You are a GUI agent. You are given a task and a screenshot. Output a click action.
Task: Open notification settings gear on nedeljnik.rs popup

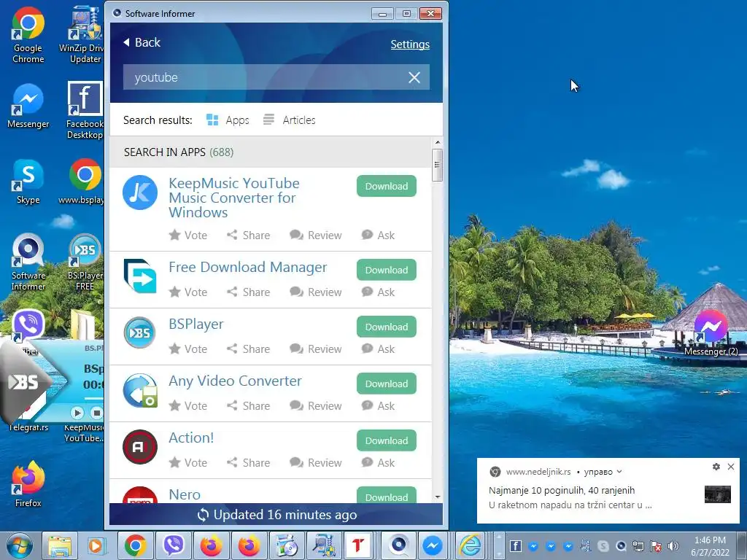click(x=716, y=467)
